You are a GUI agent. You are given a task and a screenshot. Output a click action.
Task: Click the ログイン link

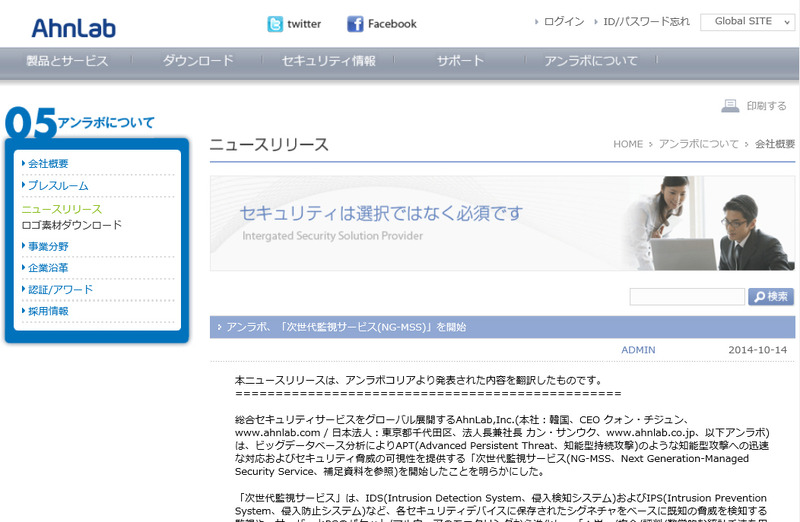pyautogui.click(x=563, y=21)
